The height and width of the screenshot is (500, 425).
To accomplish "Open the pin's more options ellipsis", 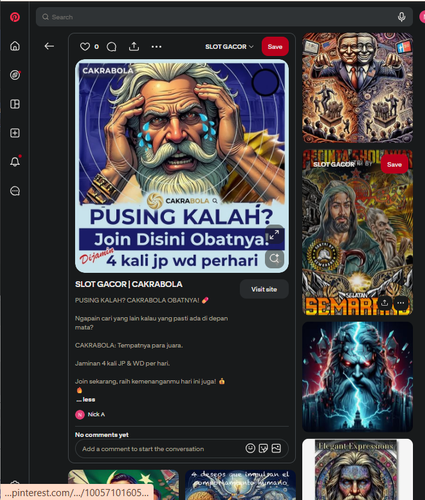I will pyautogui.click(x=156, y=47).
